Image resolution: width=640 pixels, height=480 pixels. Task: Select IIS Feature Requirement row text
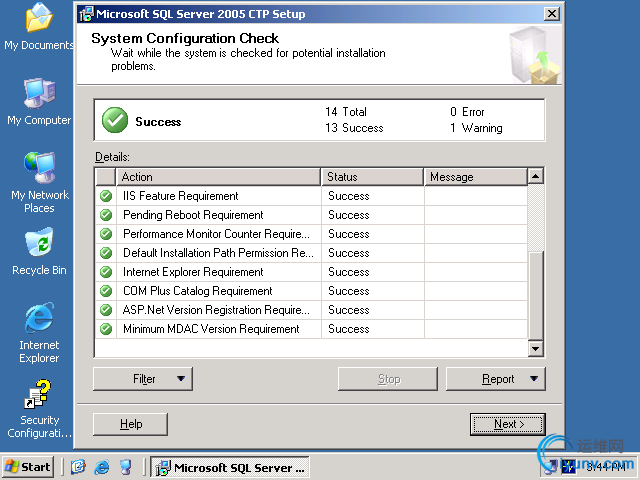click(x=180, y=196)
